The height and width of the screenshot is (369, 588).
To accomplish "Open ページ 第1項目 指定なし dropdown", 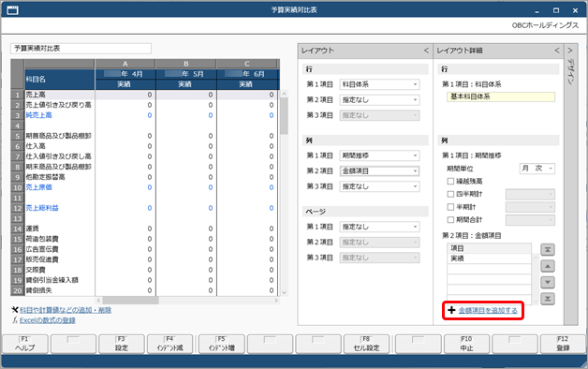I will click(379, 227).
